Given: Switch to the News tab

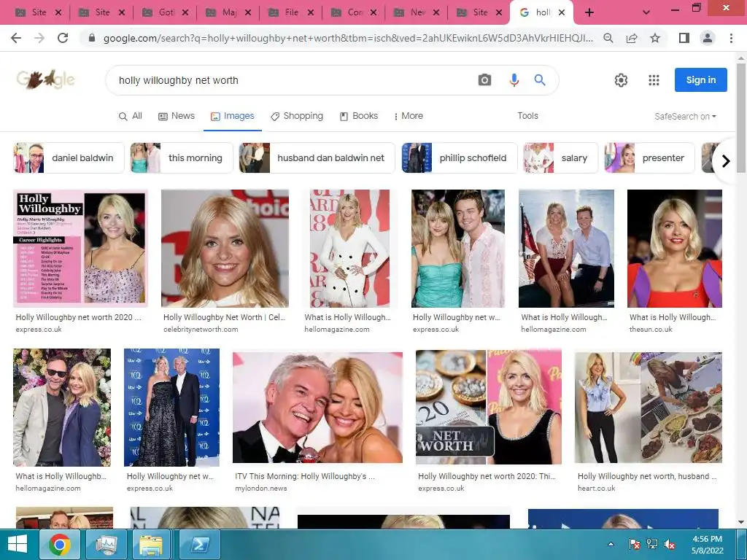Looking at the screenshot, I should 177,116.
